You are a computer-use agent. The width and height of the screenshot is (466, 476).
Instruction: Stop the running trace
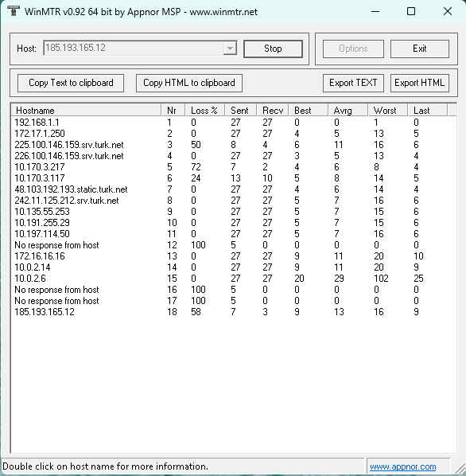click(273, 49)
